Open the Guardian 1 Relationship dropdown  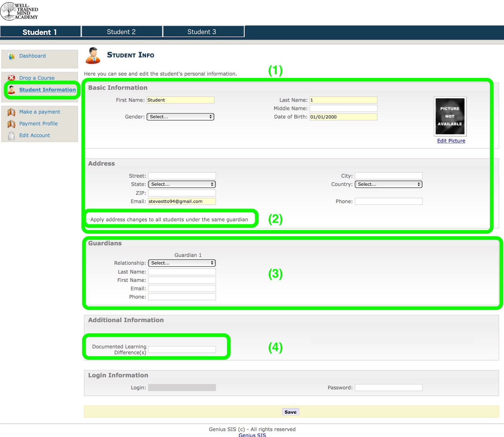tap(182, 263)
